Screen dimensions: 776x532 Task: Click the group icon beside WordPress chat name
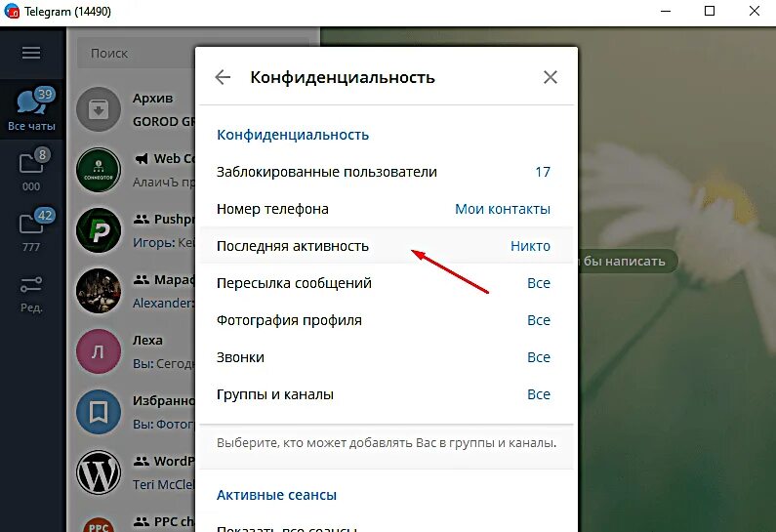point(142,462)
